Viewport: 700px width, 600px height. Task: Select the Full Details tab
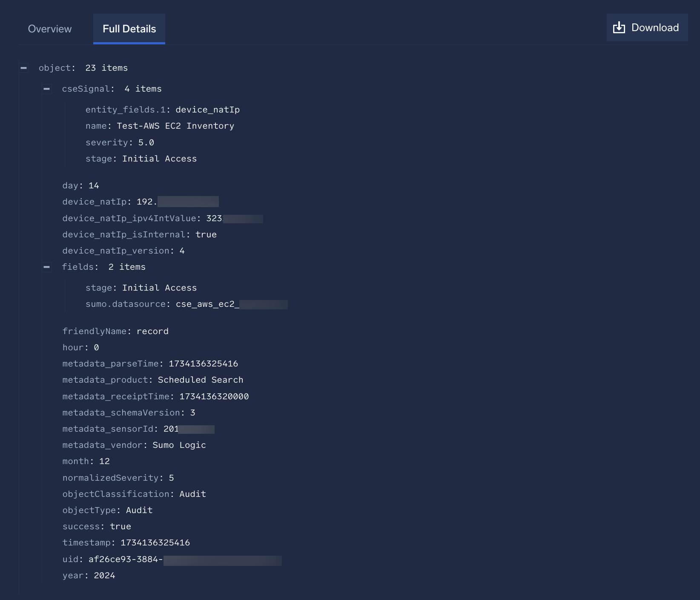(x=129, y=29)
